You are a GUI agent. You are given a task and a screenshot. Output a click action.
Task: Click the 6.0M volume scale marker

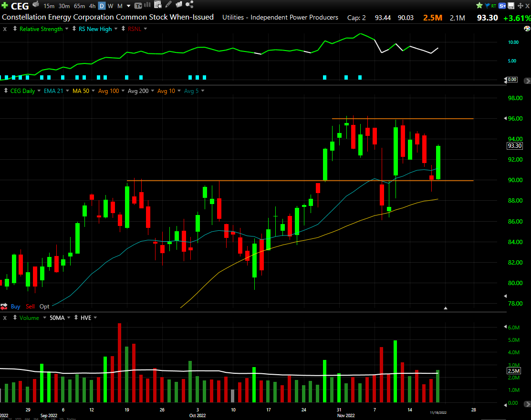click(514, 327)
